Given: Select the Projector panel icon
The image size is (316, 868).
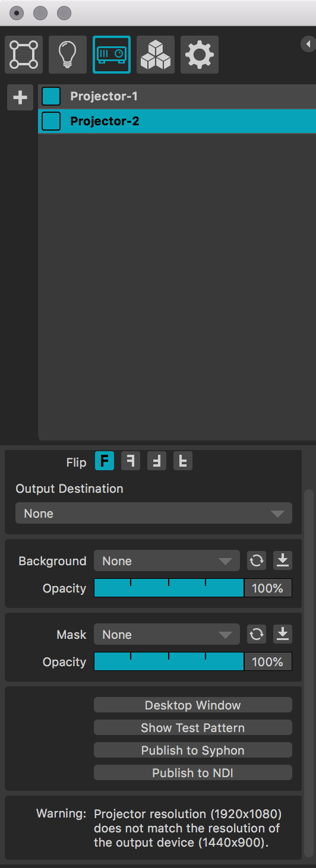Looking at the screenshot, I should point(112,55).
